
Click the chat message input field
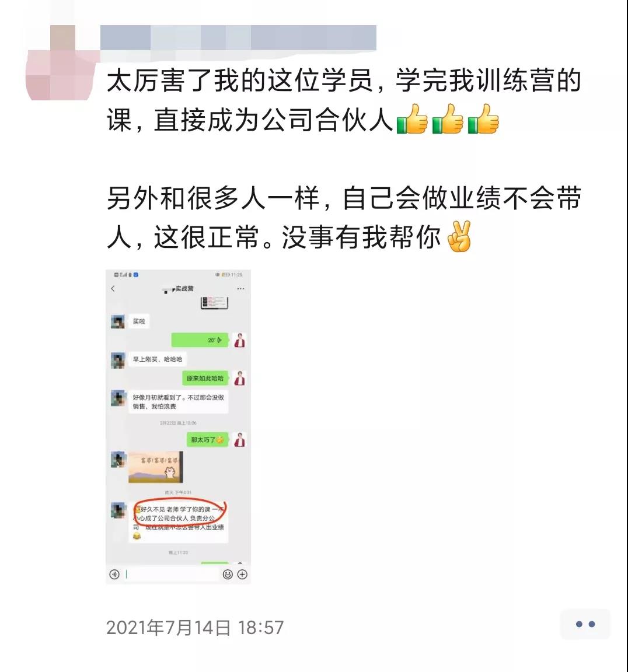pyautogui.click(x=172, y=574)
